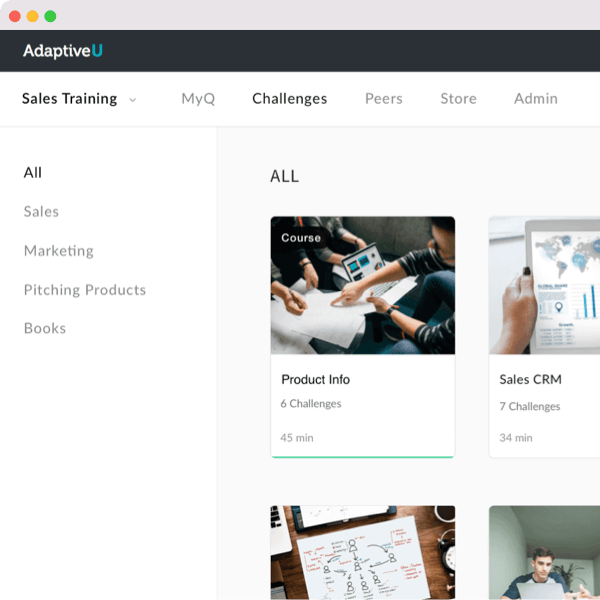This screenshot has width=600, height=600.
Task: Filter by Marketing category
Action: coord(59,251)
